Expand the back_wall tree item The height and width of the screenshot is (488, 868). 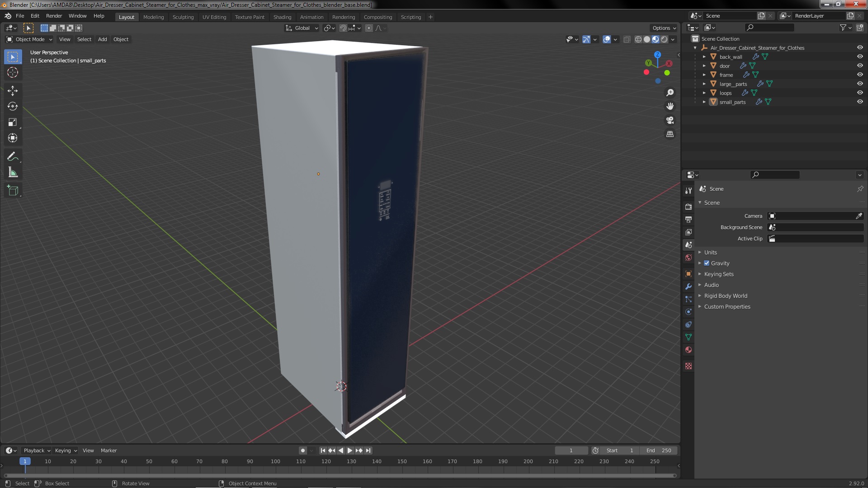click(x=704, y=56)
